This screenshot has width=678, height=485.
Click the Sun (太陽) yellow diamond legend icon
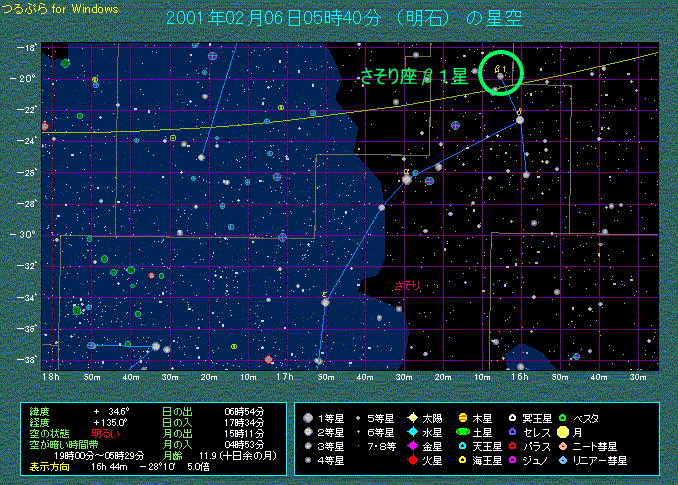(x=413, y=416)
